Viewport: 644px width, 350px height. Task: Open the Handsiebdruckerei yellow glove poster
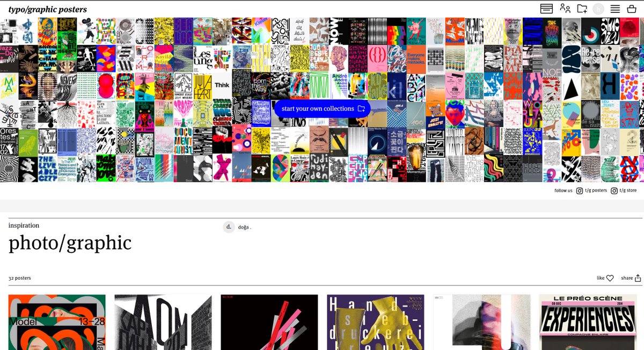tap(376, 322)
